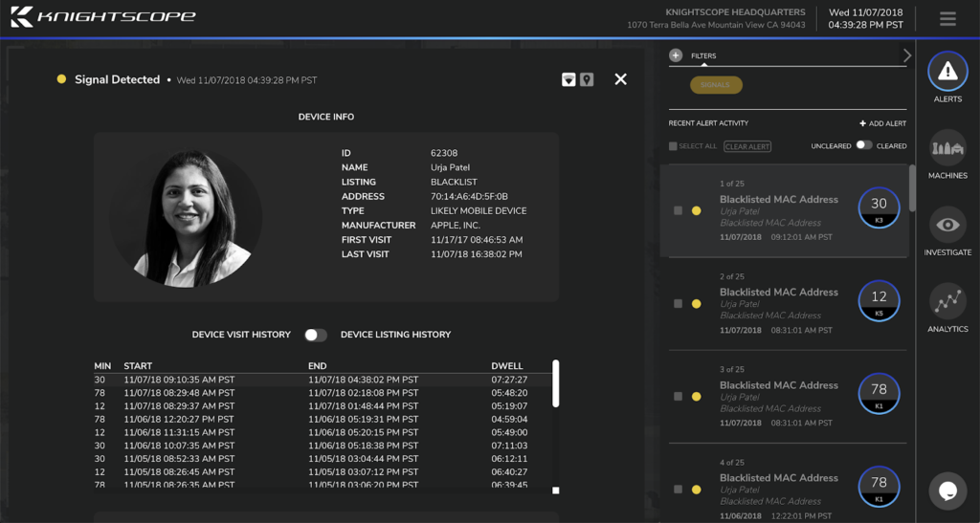This screenshot has width=980, height=523.
Task: Click dwell time 07:11:03
Action: (x=509, y=446)
